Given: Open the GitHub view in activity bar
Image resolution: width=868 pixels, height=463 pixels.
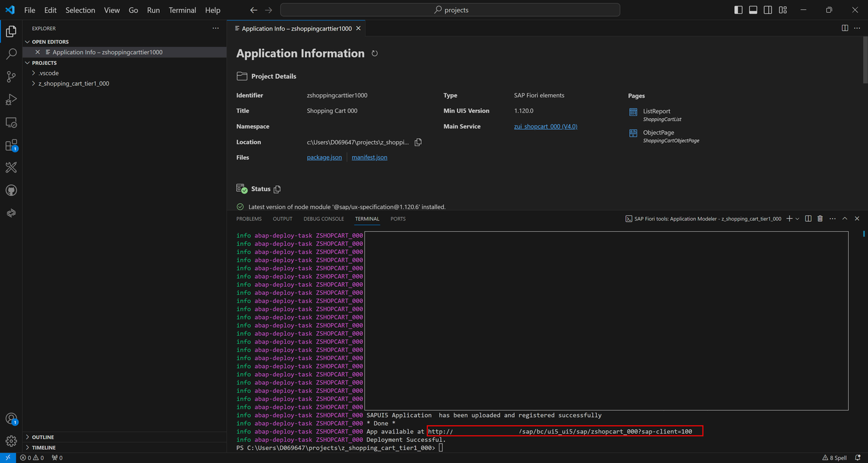Looking at the screenshot, I should click(11, 191).
